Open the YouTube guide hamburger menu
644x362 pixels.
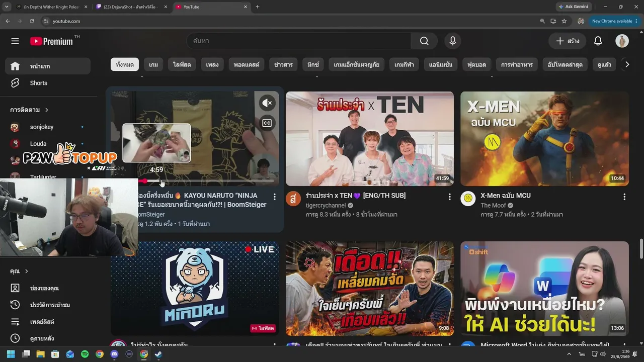[x=15, y=41]
